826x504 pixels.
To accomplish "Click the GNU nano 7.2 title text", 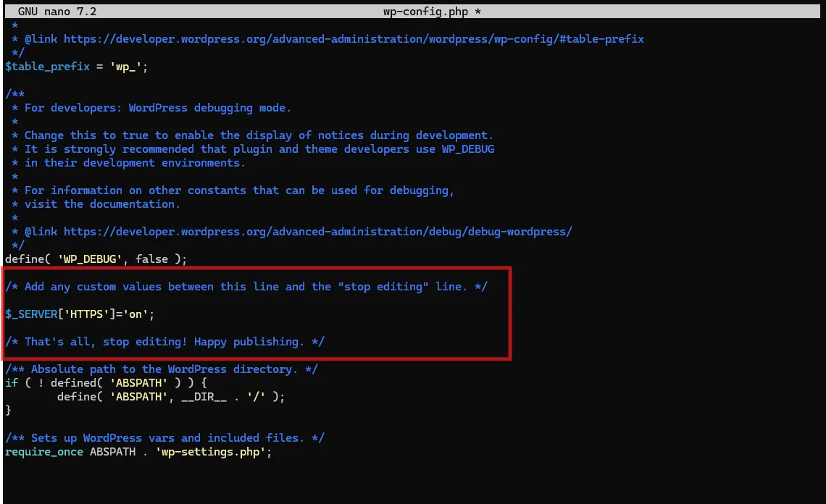I will coord(57,12).
